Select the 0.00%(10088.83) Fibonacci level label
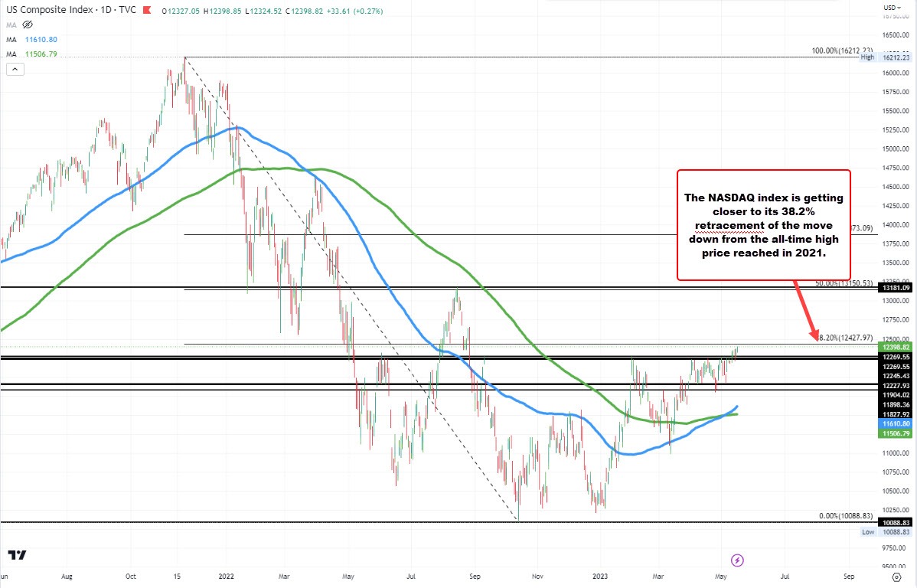The width and height of the screenshot is (917, 588). coord(846,515)
